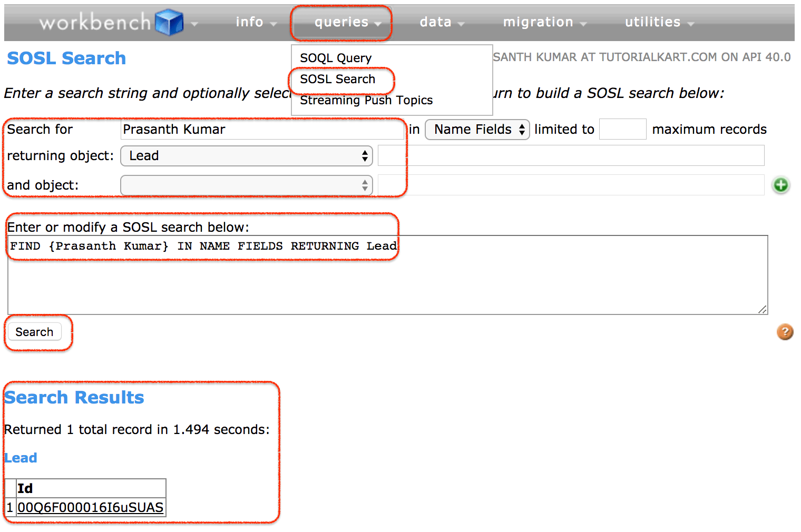The width and height of the screenshot is (801, 532).
Task: Open the returning object dropdown showing Lead
Action: click(246, 156)
